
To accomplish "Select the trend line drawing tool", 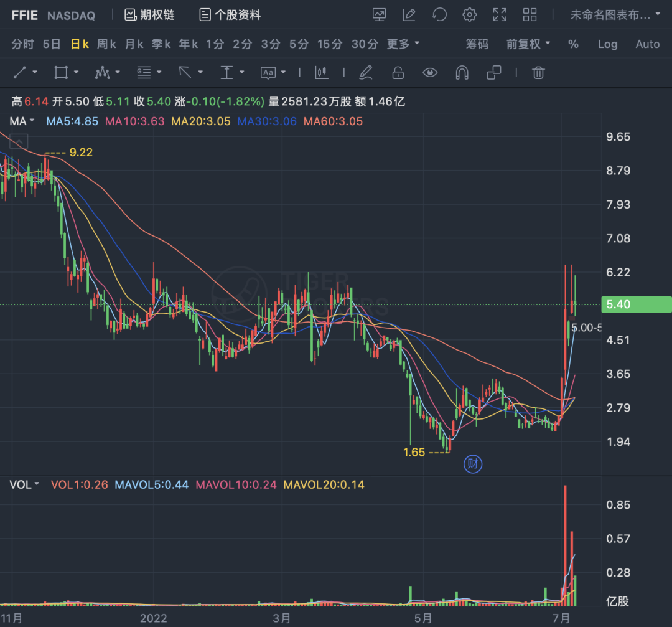I will (20, 72).
